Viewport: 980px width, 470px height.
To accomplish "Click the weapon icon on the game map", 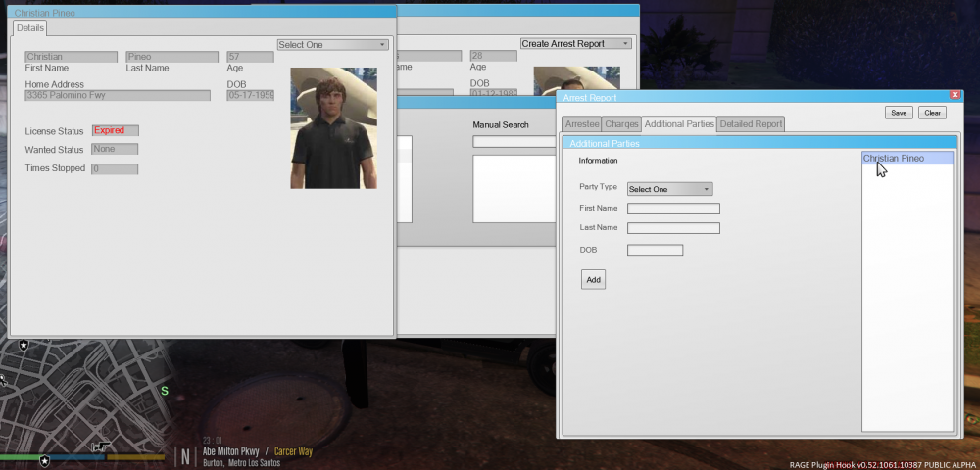I will [100, 446].
